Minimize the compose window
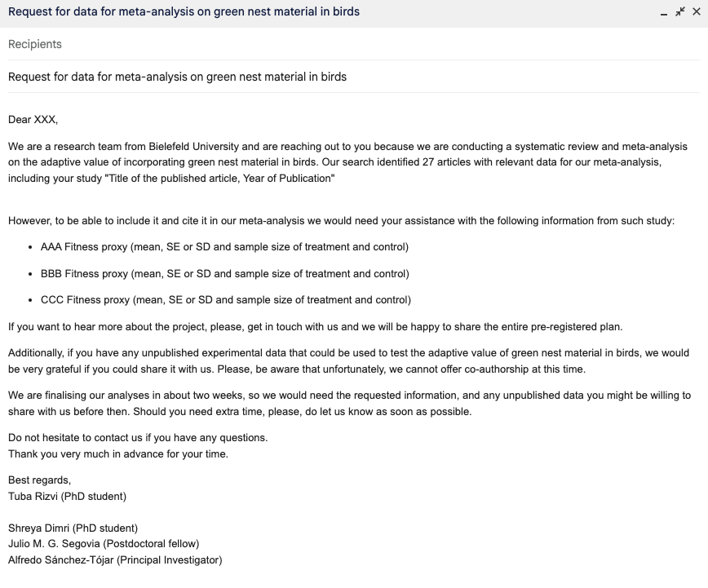 [x=664, y=12]
